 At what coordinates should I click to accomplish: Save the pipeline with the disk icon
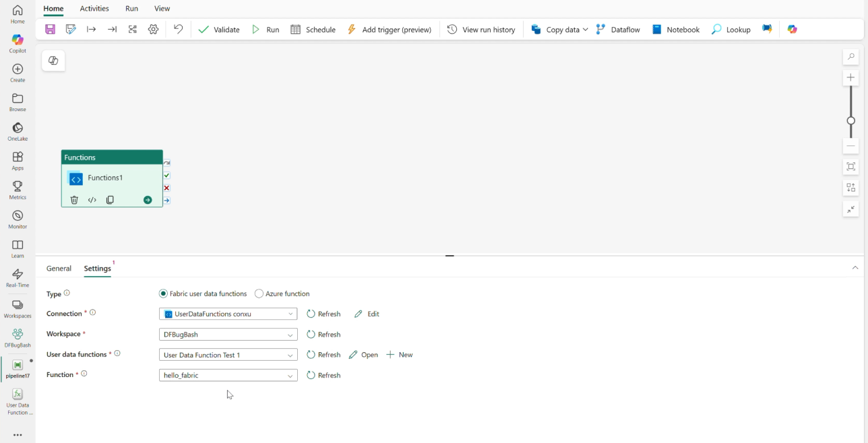[50, 30]
